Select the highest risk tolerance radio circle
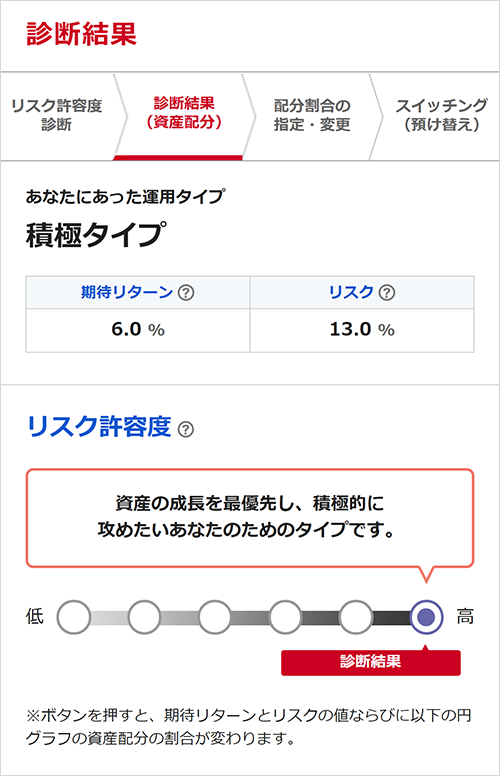The width and height of the screenshot is (500, 776). pos(426,617)
